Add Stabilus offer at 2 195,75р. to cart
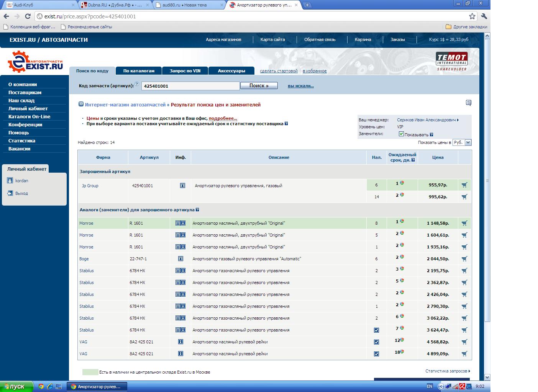The width and height of the screenshot is (538, 392). pyautogui.click(x=464, y=271)
